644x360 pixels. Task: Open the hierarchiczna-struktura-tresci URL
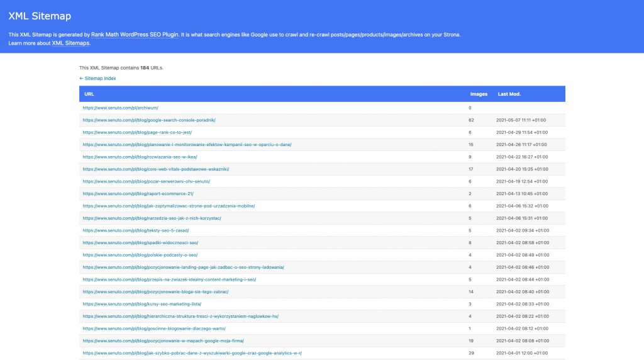(x=180, y=317)
